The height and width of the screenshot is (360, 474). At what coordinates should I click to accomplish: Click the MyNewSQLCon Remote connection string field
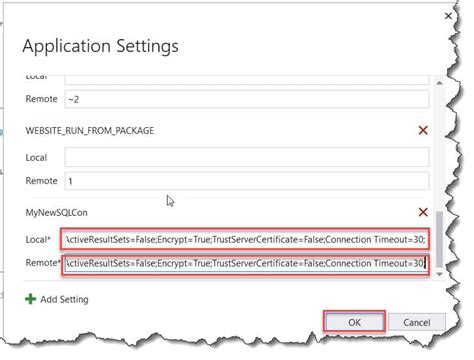click(x=246, y=263)
